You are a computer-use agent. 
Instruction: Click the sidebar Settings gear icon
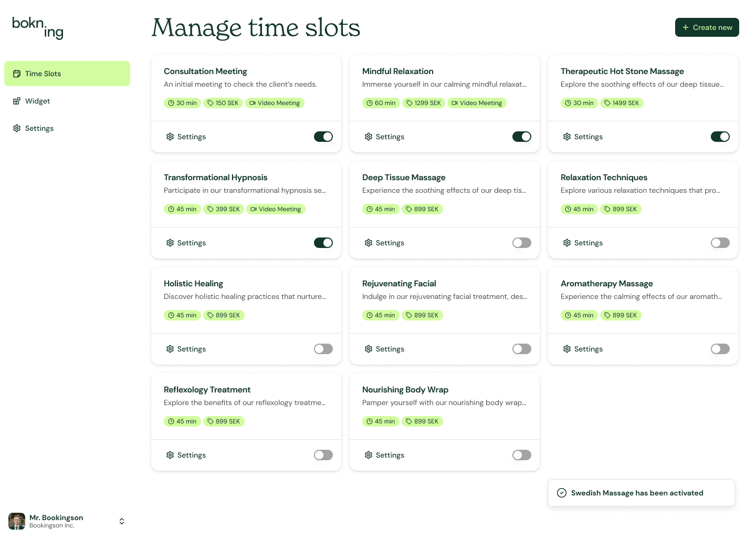tap(17, 129)
